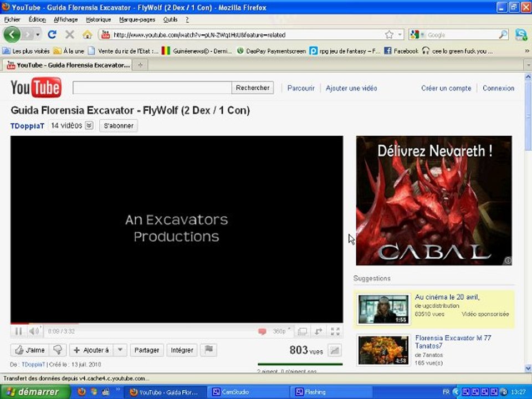Click the pop-out player icon

click(318, 331)
